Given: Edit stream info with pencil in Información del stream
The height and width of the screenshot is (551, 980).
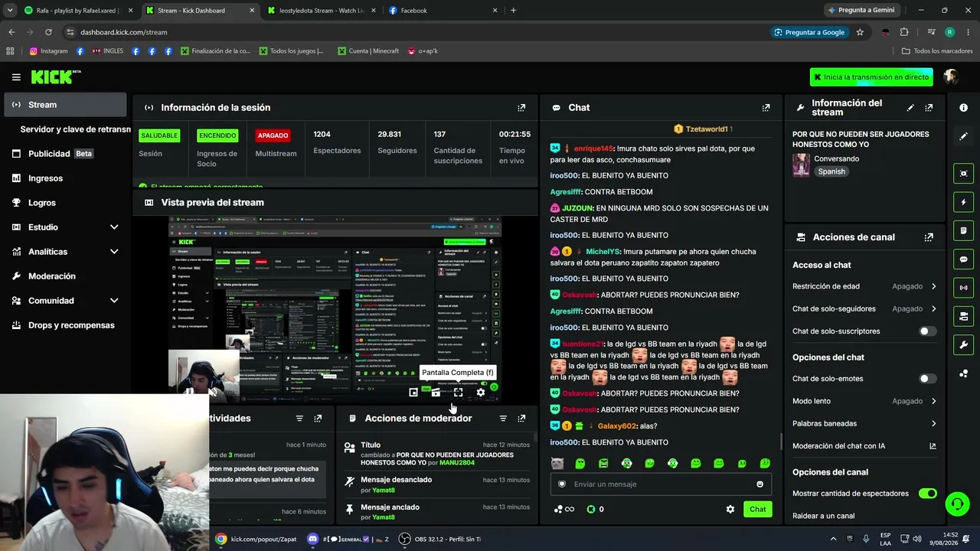Looking at the screenshot, I should (x=910, y=108).
